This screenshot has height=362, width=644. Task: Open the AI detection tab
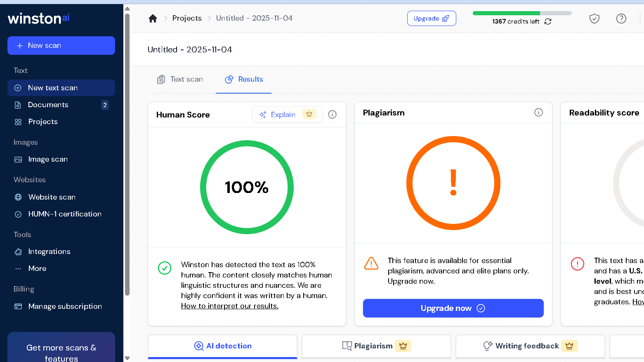223,346
